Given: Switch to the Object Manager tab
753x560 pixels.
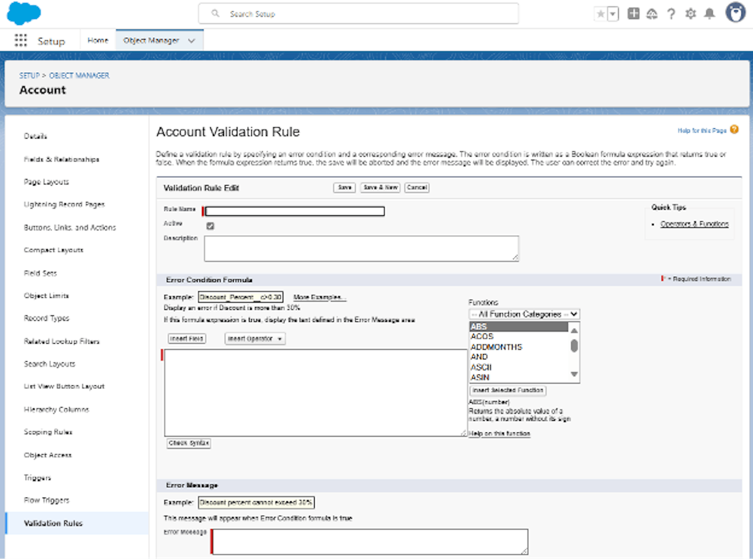Looking at the screenshot, I should coord(151,40).
